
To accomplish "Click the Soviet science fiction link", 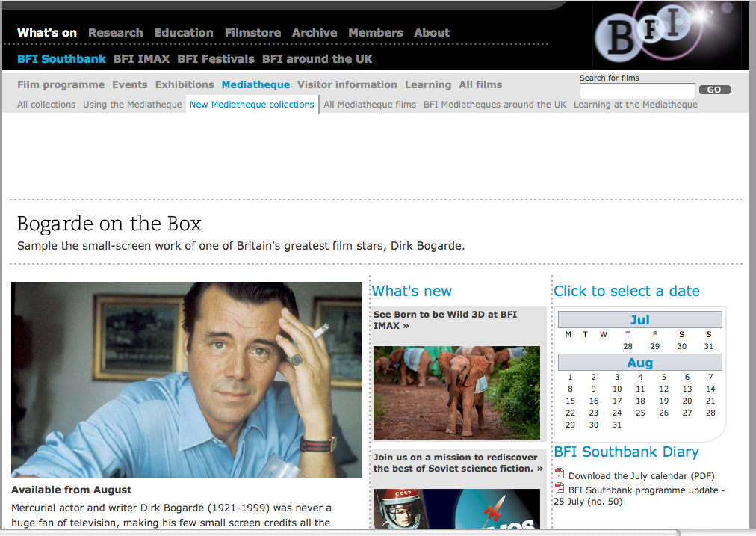I will coord(457,463).
